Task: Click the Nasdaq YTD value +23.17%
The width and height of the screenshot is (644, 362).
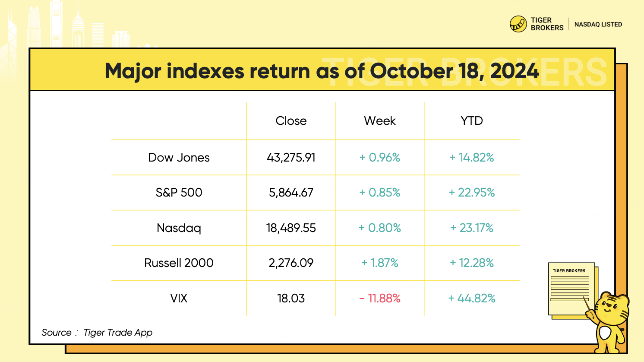Action: click(x=472, y=228)
